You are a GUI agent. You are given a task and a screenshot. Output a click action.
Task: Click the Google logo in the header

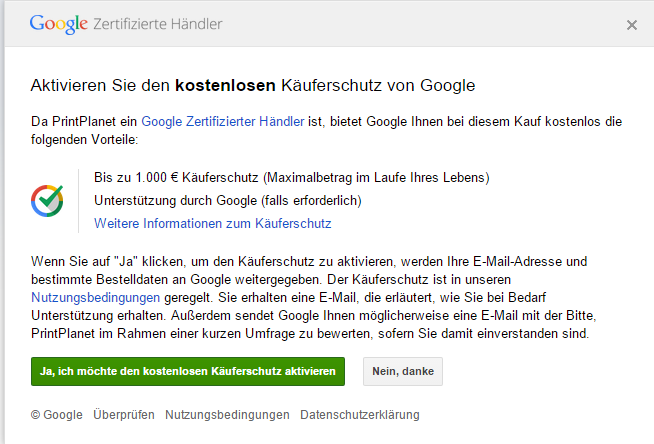(58, 24)
